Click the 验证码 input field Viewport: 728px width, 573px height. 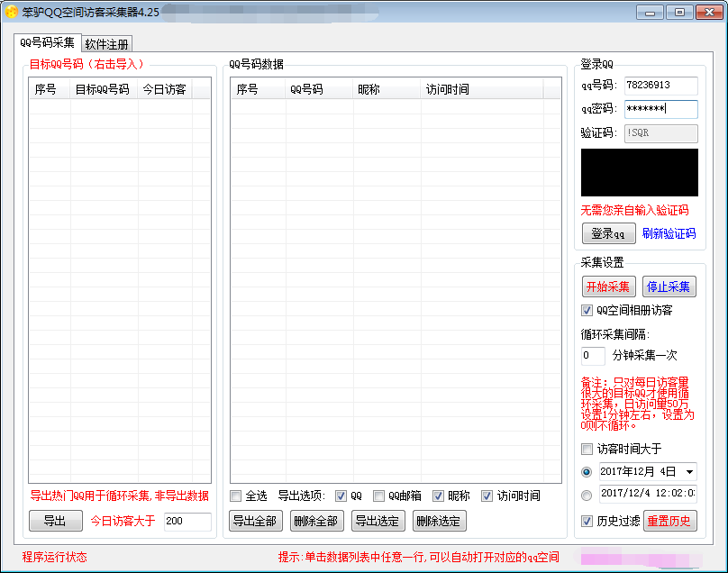pyautogui.click(x=660, y=133)
